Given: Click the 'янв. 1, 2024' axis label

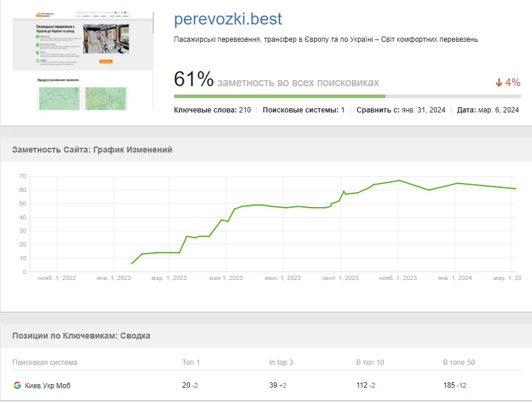Looking at the screenshot, I should coord(455,278).
